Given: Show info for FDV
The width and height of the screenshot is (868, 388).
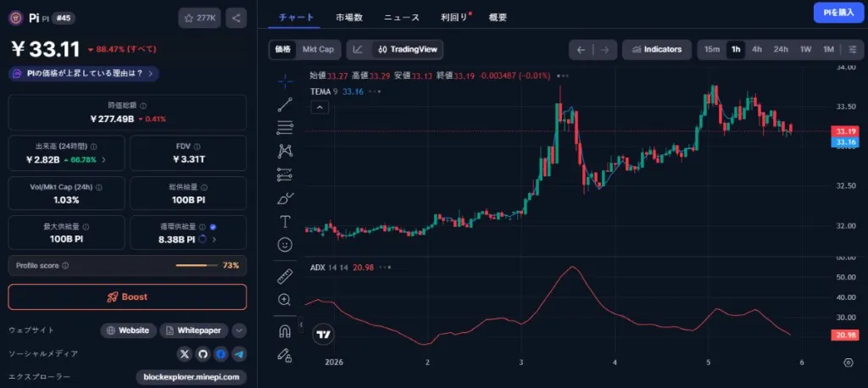Looking at the screenshot, I should (198, 147).
